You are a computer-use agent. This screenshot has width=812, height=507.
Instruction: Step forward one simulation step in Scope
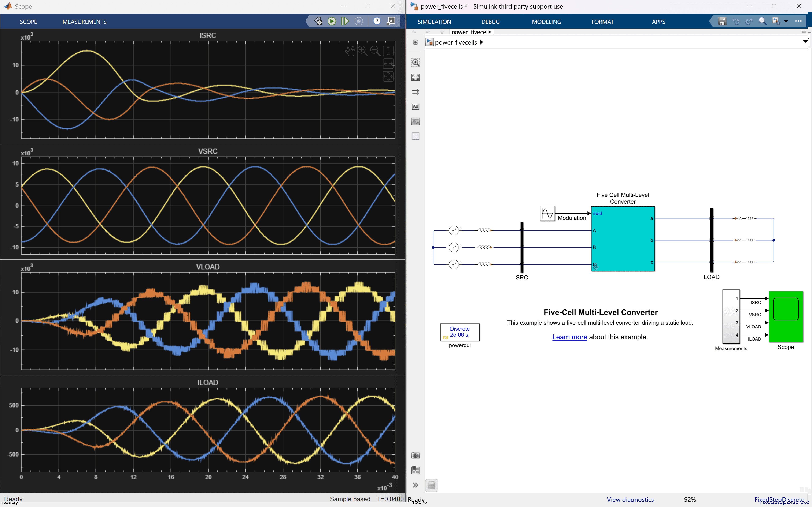coord(345,21)
